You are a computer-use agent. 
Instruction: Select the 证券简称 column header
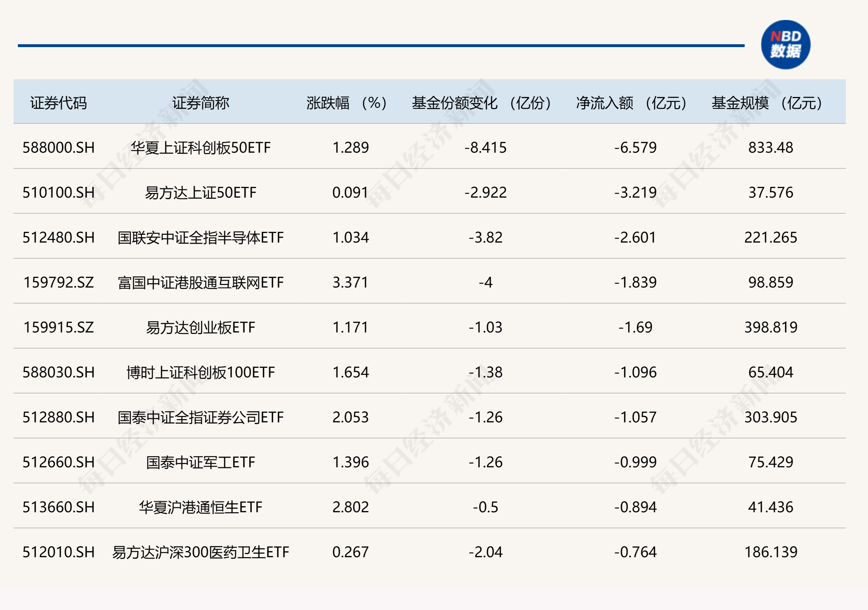[201, 103]
